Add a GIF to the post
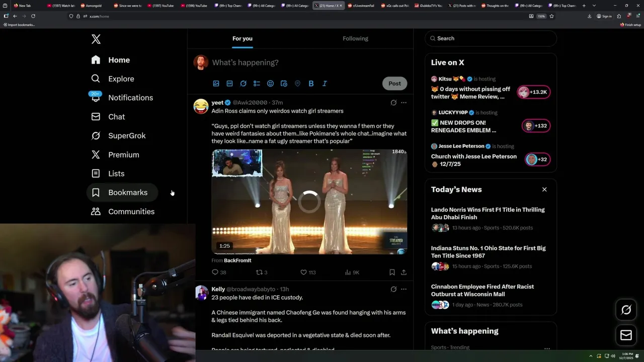The image size is (644, 362). point(229,83)
